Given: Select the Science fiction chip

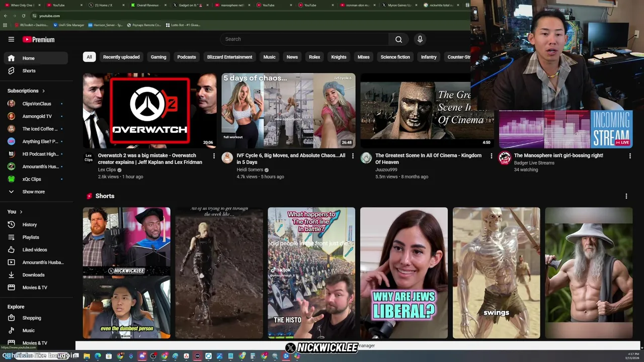Looking at the screenshot, I should (395, 57).
